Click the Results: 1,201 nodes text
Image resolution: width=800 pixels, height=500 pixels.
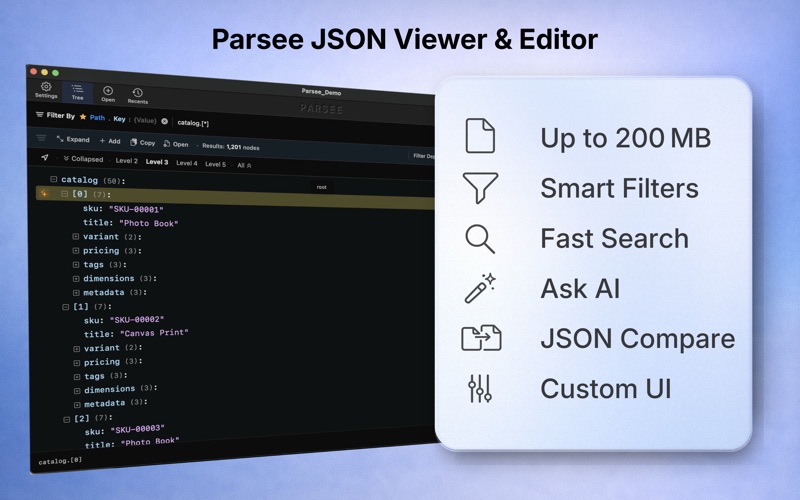[231, 146]
